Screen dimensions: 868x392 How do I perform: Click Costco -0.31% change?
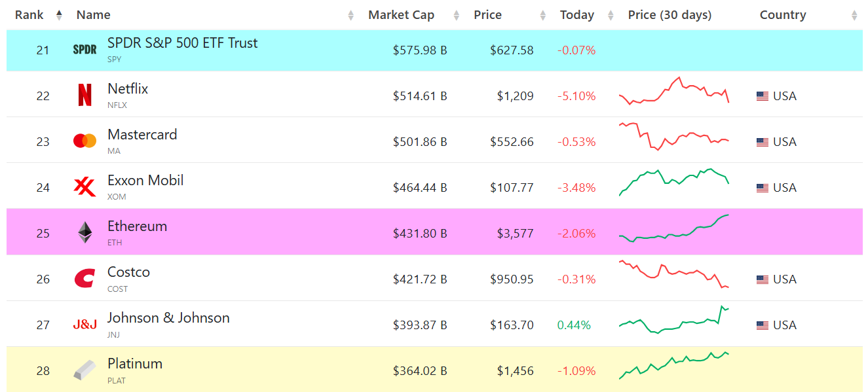pyautogui.click(x=576, y=279)
